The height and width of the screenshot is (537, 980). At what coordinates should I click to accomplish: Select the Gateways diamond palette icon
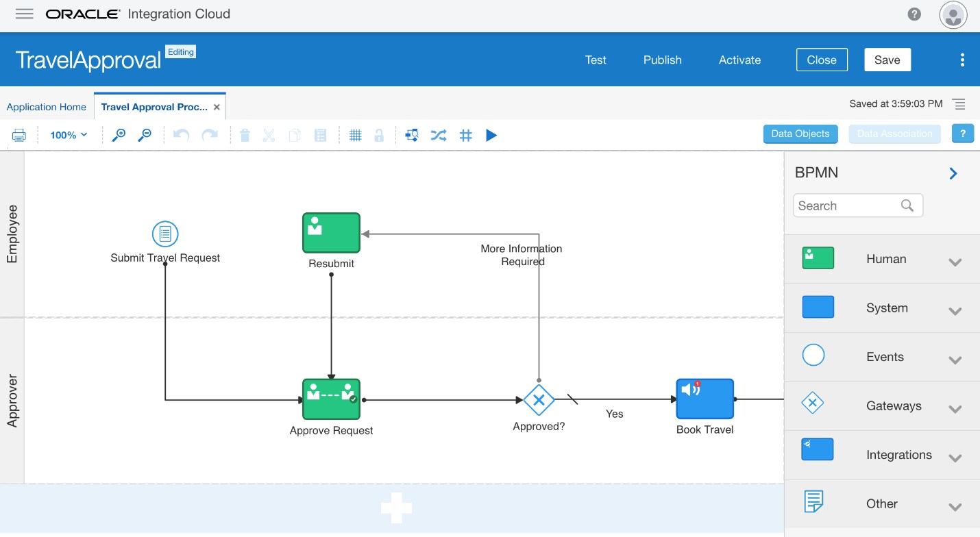click(x=813, y=404)
